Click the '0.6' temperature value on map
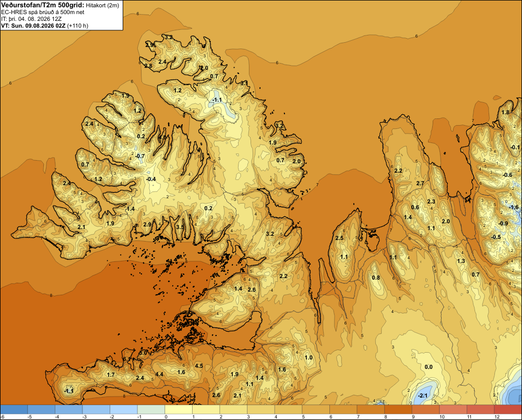Screen dimensions: 522x420 pyautogui.click(x=415, y=207)
